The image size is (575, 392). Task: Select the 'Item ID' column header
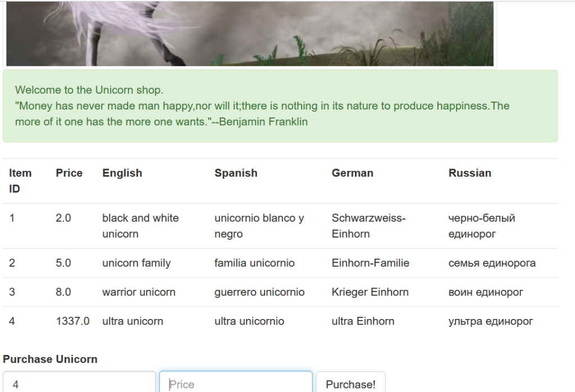[20, 181]
